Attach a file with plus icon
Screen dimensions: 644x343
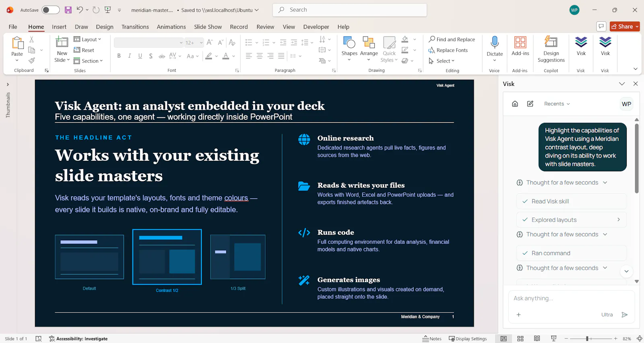coord(519,315)
